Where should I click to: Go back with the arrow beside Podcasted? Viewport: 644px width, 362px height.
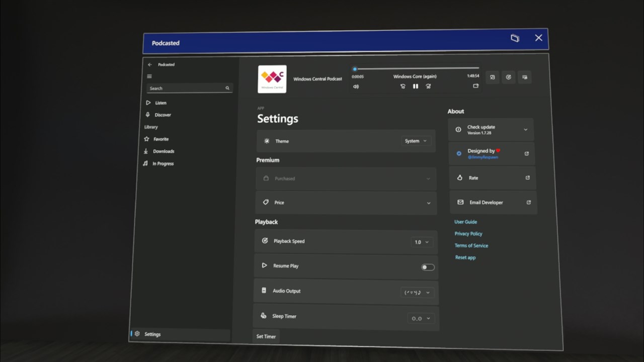[x=149, y=64]
